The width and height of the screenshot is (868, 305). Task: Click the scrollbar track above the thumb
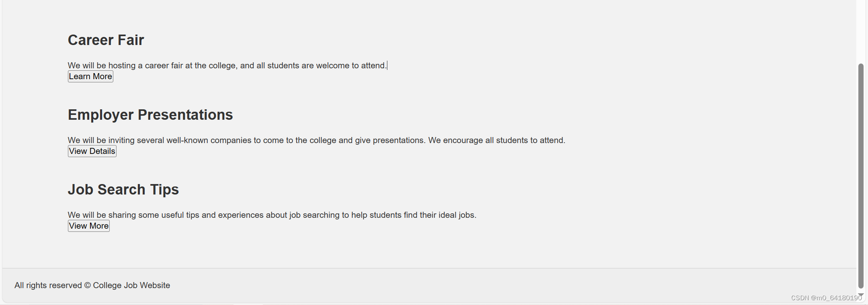coord(861,31)
